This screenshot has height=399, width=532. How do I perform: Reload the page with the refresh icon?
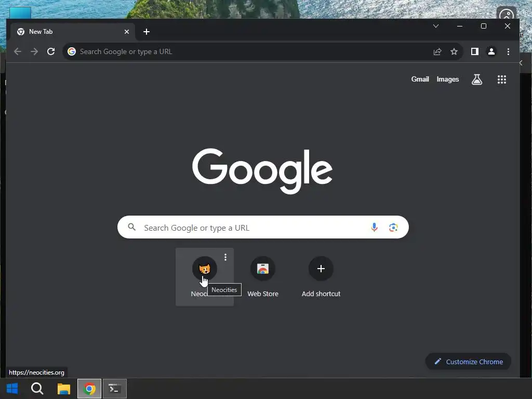[51, 51]
